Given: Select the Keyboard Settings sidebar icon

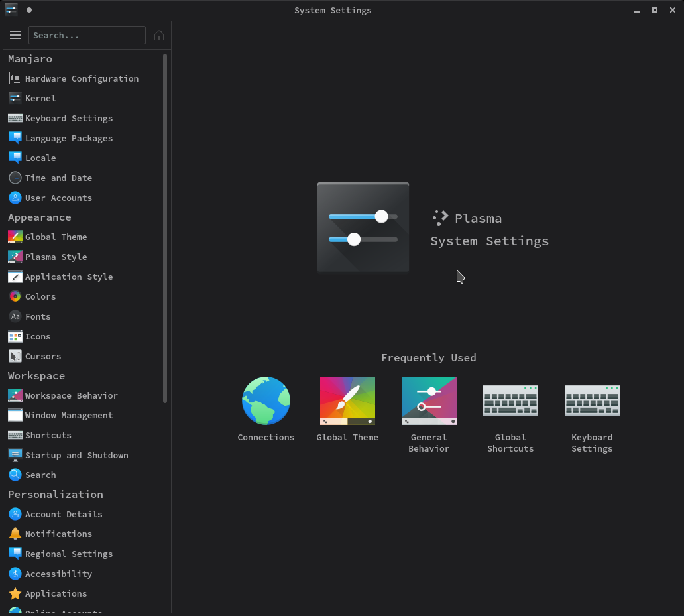Looking at the screenshot, I should point(15,118).
